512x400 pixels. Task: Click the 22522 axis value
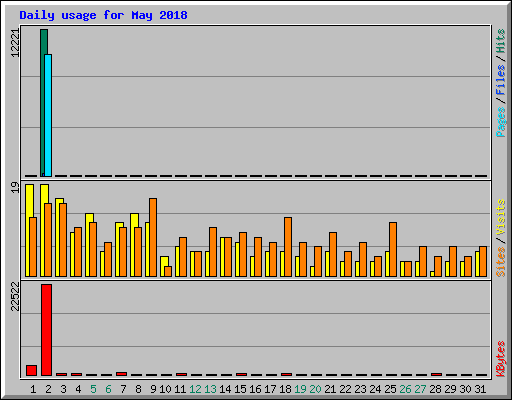click(15, 296)
